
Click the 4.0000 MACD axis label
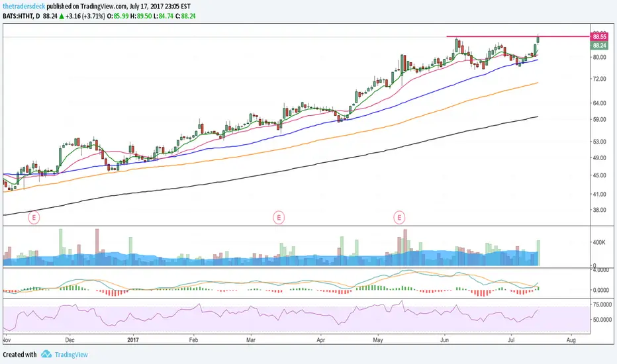(x=601, y=270)
